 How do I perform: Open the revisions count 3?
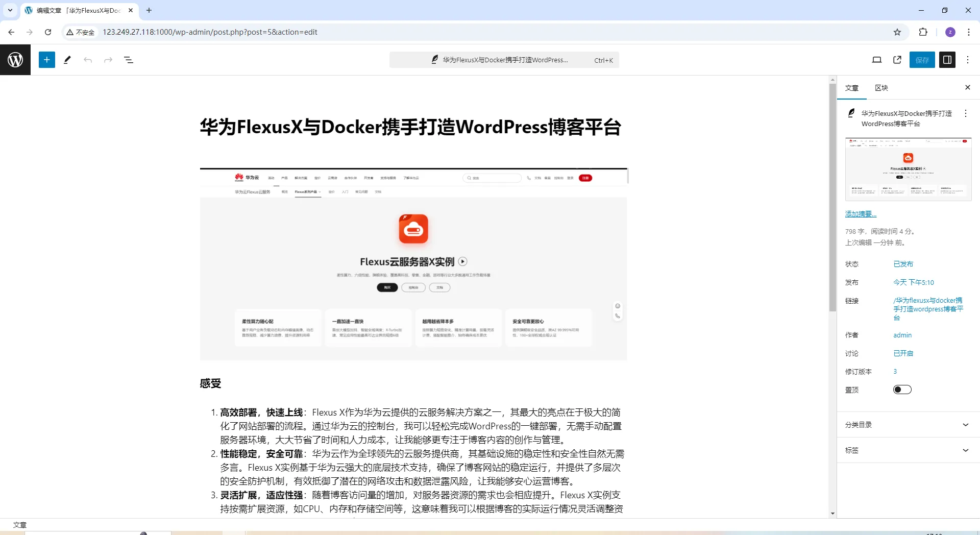coord(895,372)
